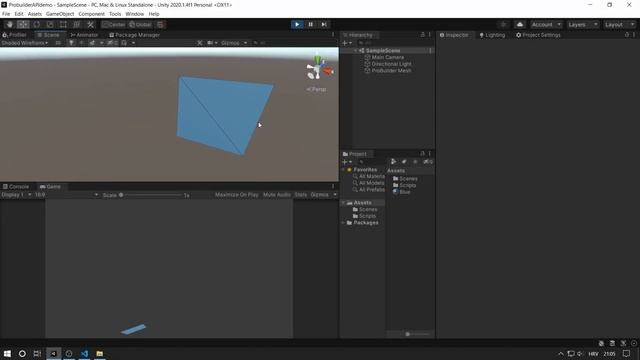Screen dimensions: 640x360
Task: Open the 16:9 aspect ratio dropdown
Action: (67, 195)
